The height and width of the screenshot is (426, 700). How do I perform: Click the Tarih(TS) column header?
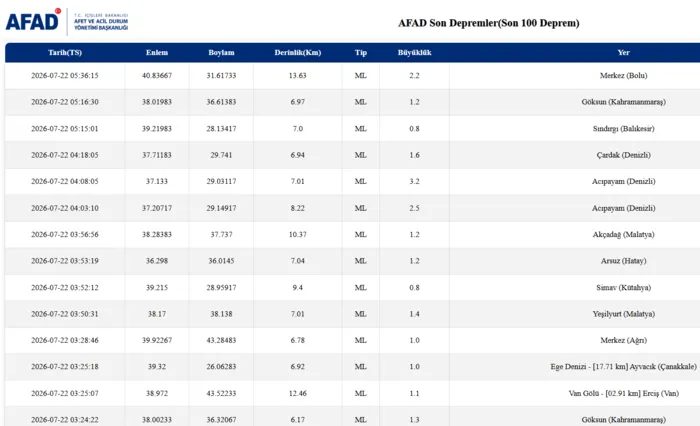click(65, 53)
